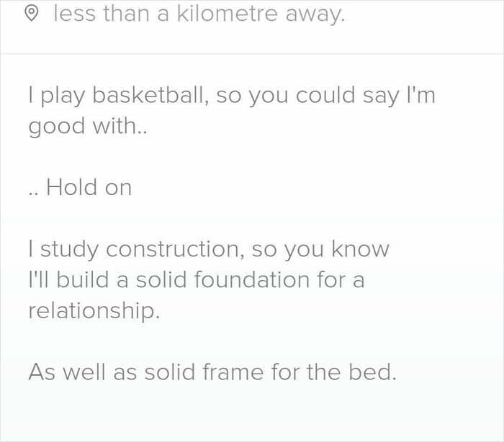Image resolution: width=504 pixels, height=442 pixels.
Task: Click the "I study construction" line
Action: coord(209,249)
